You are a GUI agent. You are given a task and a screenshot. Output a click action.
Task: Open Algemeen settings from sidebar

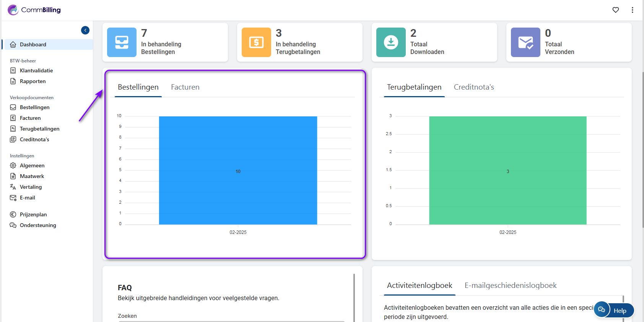coord(32,165)
